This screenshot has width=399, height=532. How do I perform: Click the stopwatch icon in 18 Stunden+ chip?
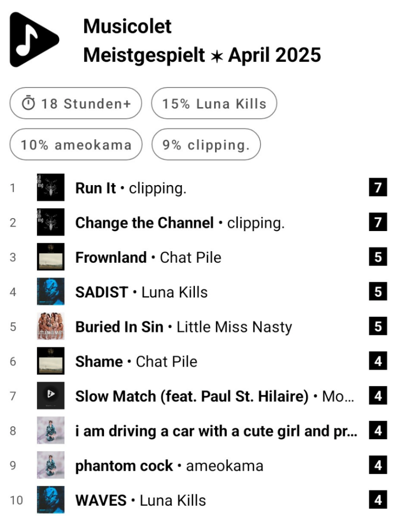point(29,103)
